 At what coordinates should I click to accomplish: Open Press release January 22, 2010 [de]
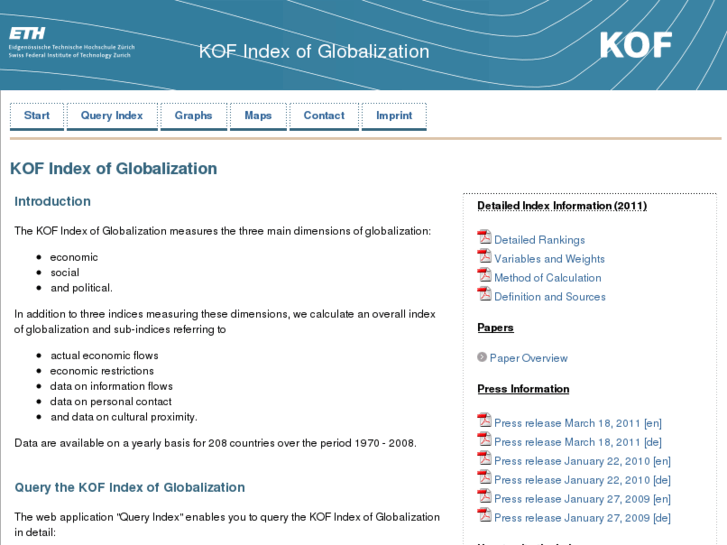582,481
